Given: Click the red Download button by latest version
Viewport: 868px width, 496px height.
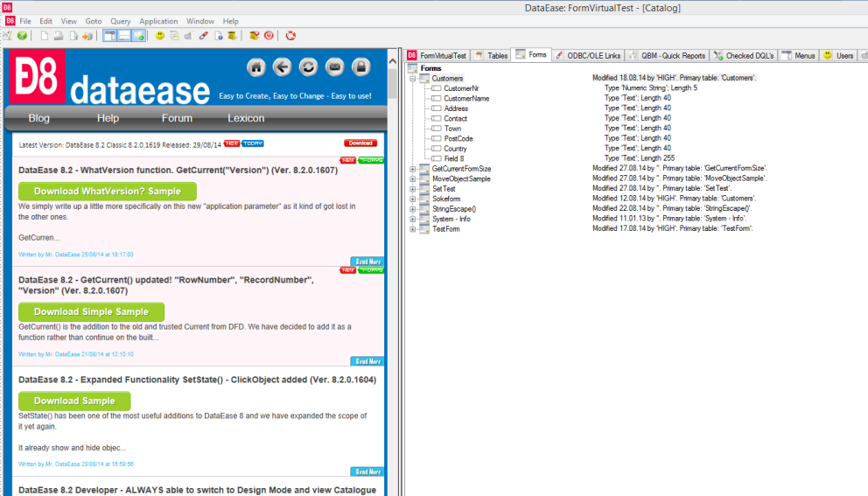Looking at the screenshot, I should (x=360, y=143).
